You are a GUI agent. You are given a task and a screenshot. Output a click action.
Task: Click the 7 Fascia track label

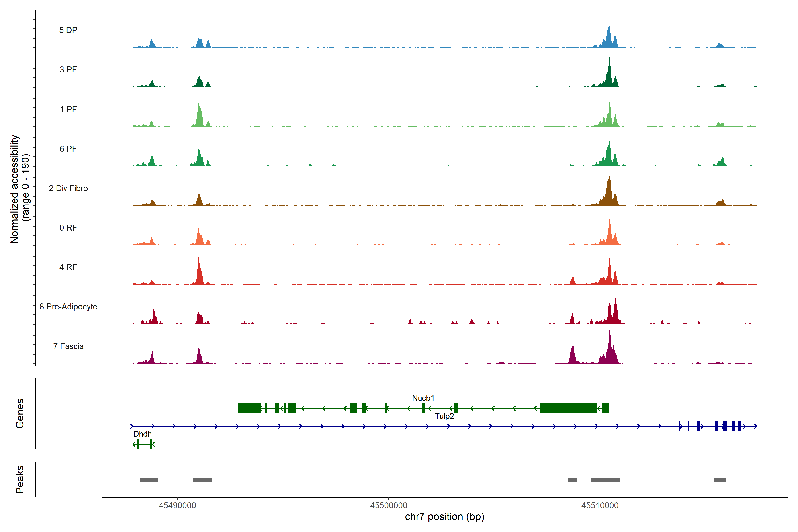68,346
